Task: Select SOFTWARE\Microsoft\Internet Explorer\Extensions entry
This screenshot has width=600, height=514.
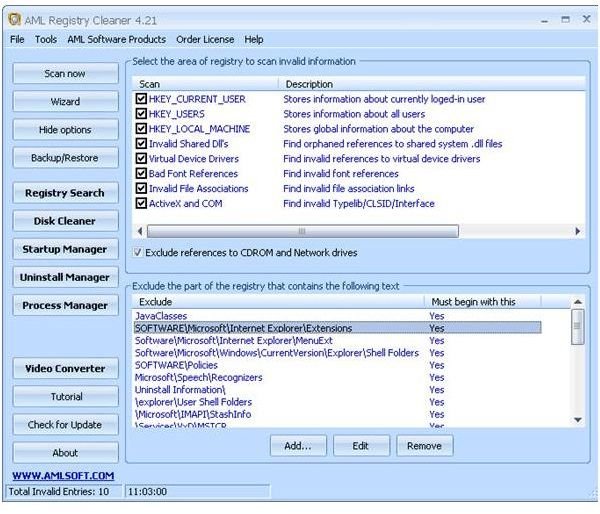Action: (337, 328)
